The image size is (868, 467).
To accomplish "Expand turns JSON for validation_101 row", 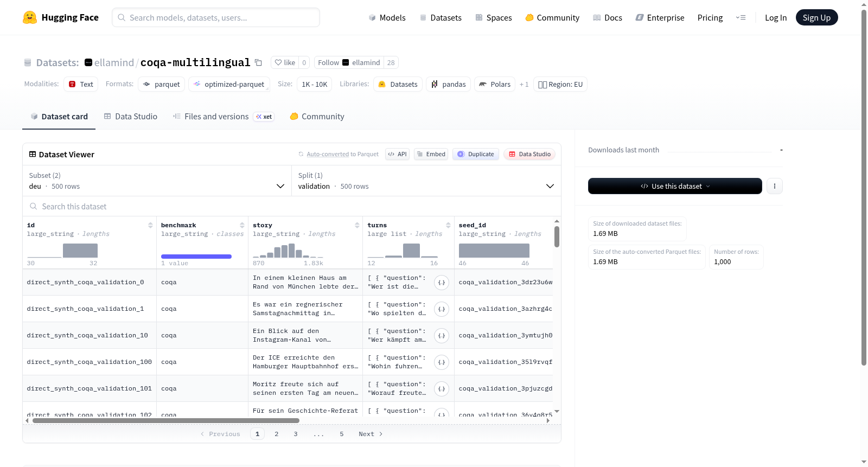I will point(442,389).
